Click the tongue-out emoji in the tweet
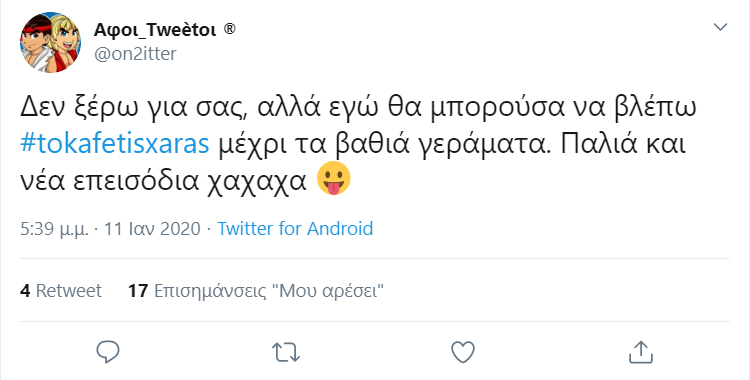Image resolution: width=750 pixels, height=380 pixels. pyautogui.click(x=334, y=178)
